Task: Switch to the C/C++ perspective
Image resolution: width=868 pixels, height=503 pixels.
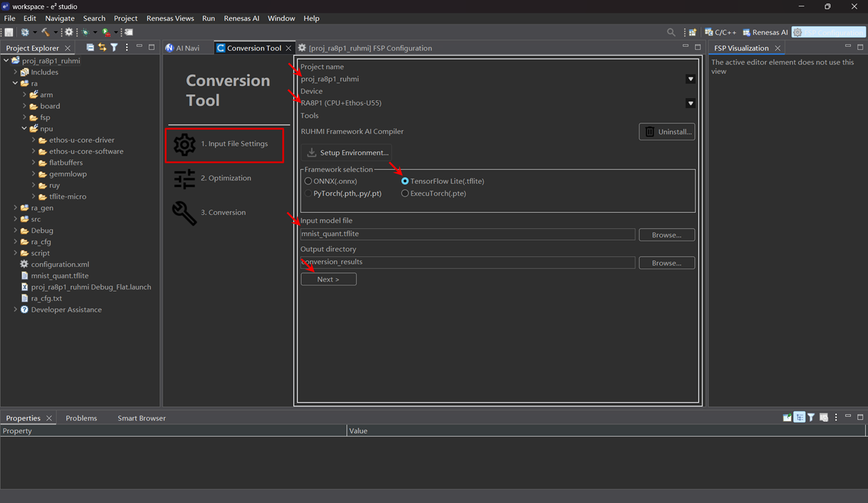Action: pos(720,32)
